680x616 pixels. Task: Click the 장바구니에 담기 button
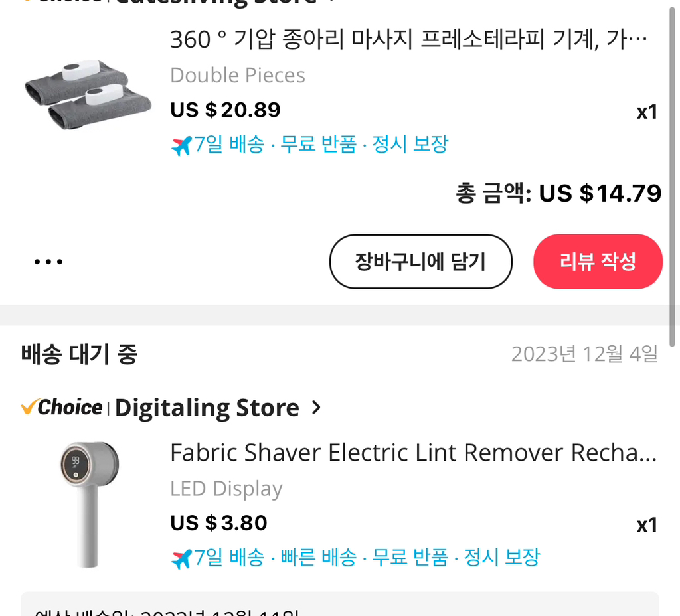(420, 261)
